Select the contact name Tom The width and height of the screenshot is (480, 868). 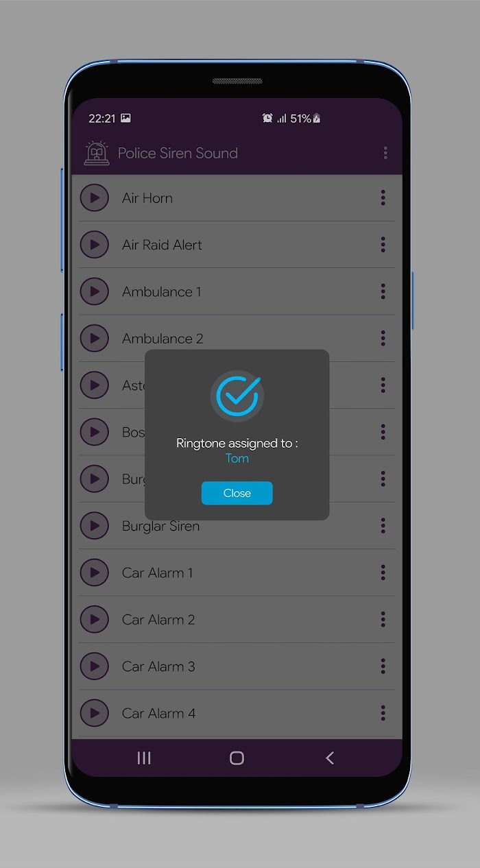pos(237,458)
